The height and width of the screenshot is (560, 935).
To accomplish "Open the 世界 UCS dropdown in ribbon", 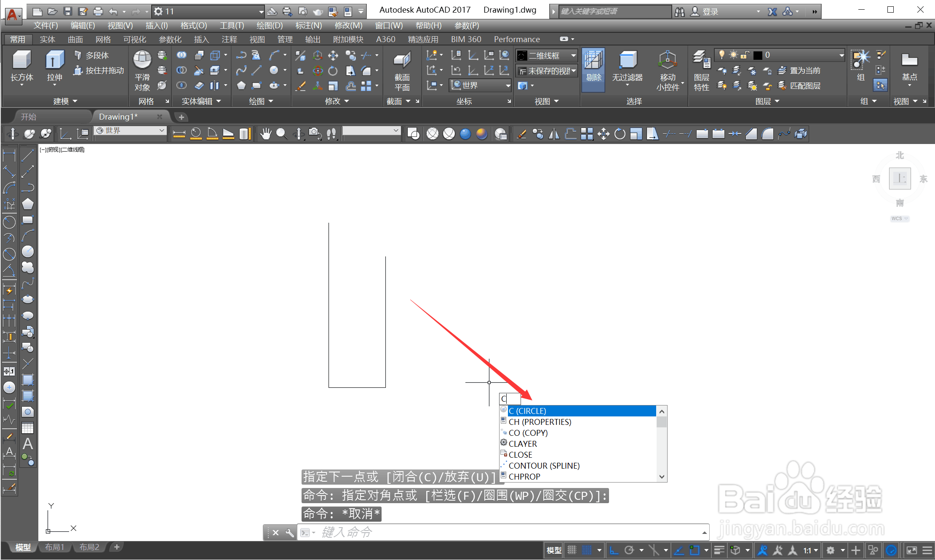I will coord(508,85).
